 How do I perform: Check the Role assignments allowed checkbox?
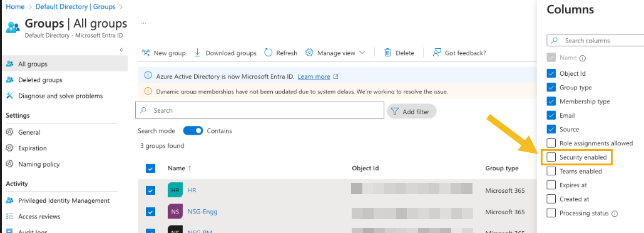pos(551,143)
